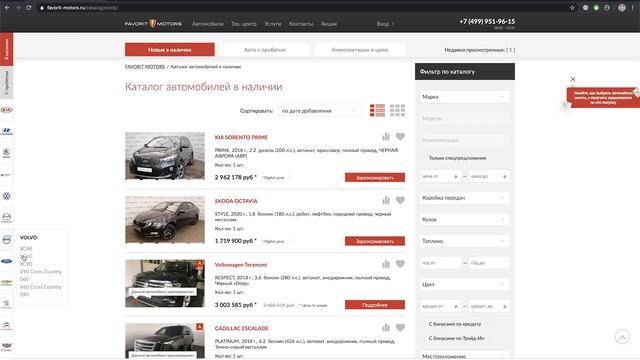This screenshot has width=640, height=360.
Task: Open the Модель model filter dropdown
Action: [x=464, y=118]
